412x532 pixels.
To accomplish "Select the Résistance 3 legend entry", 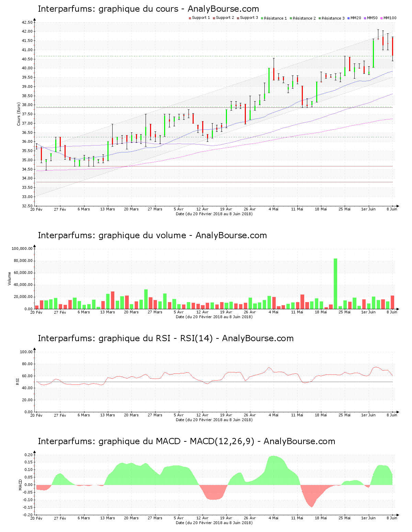I will coord(332,18).
